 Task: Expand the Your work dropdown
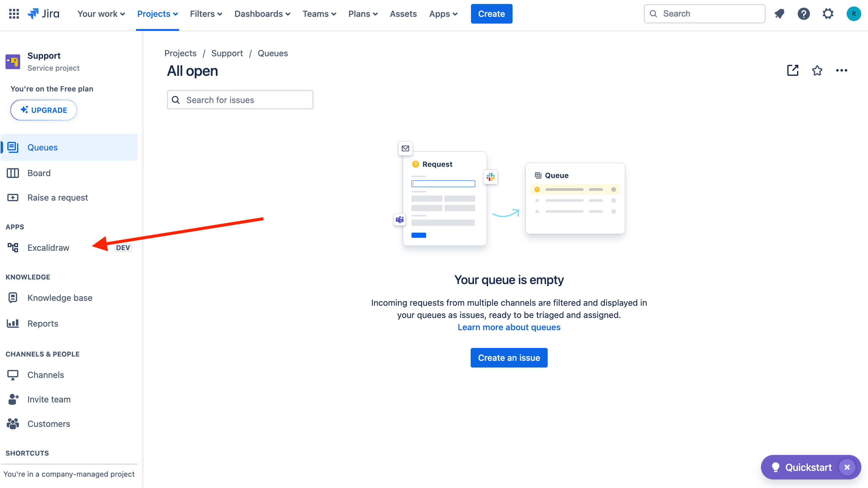(101, 14)
